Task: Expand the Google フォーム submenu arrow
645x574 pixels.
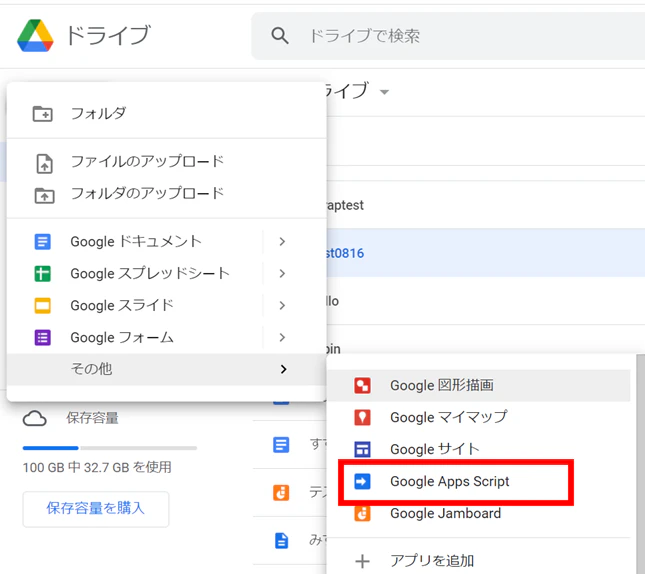Action: pyautogui.click(x=282, y=338)
